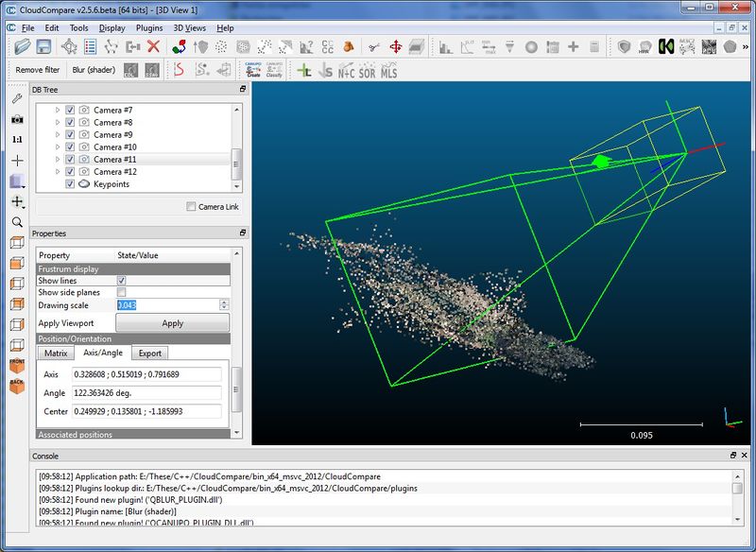This screenshot has width=756, height=552.
Task: Click the red X delete icon
Action: pos(153,46)
